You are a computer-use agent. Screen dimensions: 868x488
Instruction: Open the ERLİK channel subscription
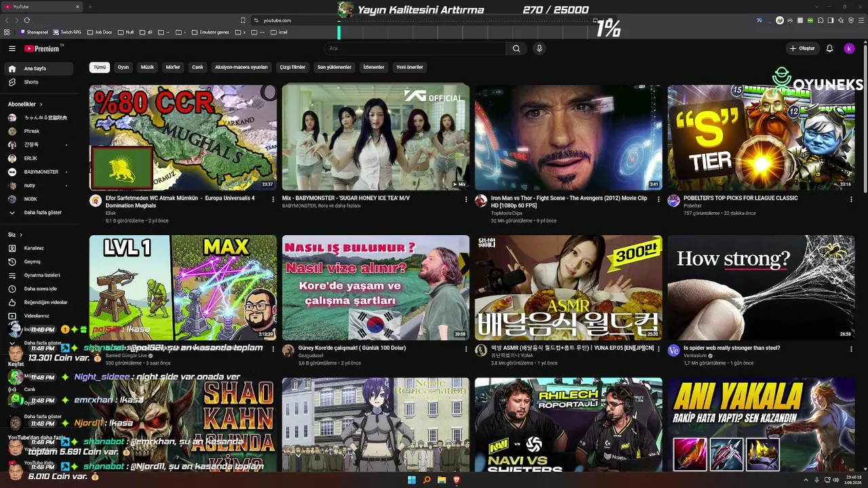coord(39,158)
